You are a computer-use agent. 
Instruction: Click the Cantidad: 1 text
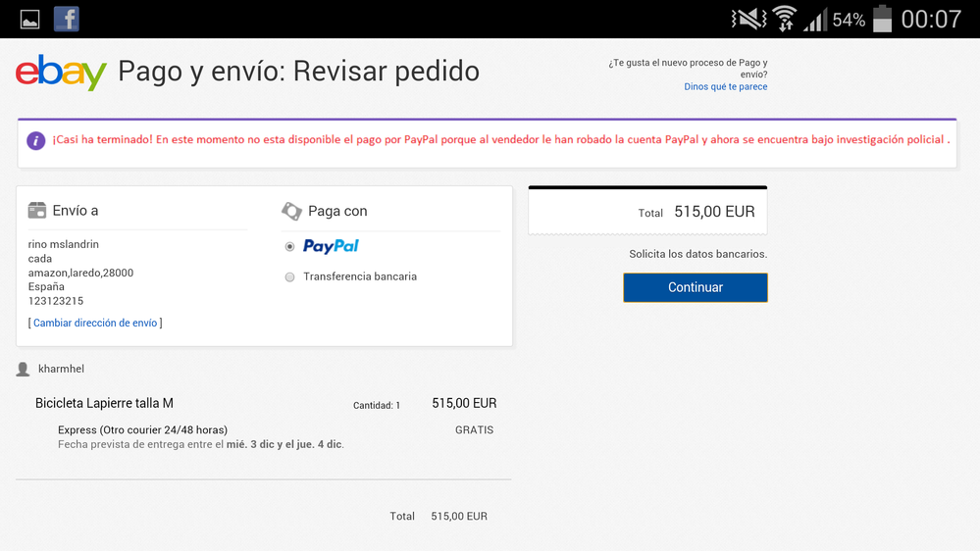(377, 406)
